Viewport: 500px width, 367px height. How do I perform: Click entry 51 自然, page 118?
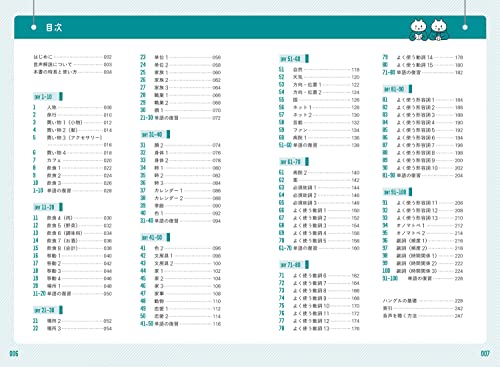[319, 70]
